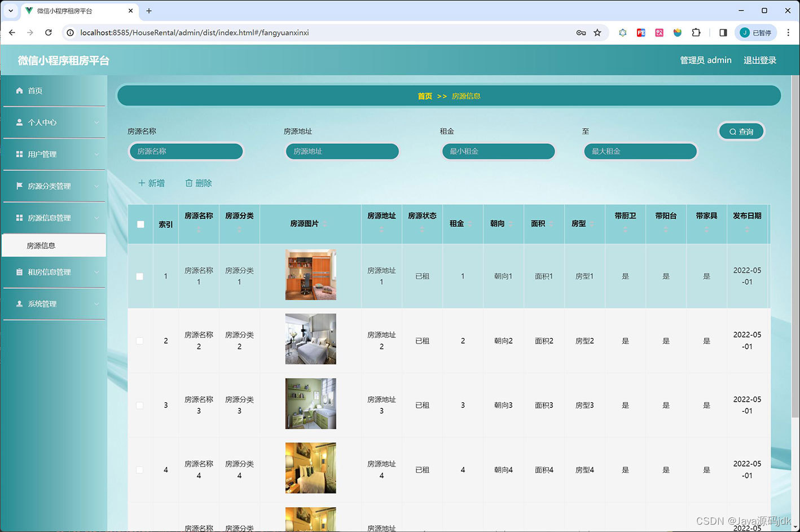Screen dimensions: 800x532
Task: Sort by the 房源地址 column header
Action: [381, 223]
